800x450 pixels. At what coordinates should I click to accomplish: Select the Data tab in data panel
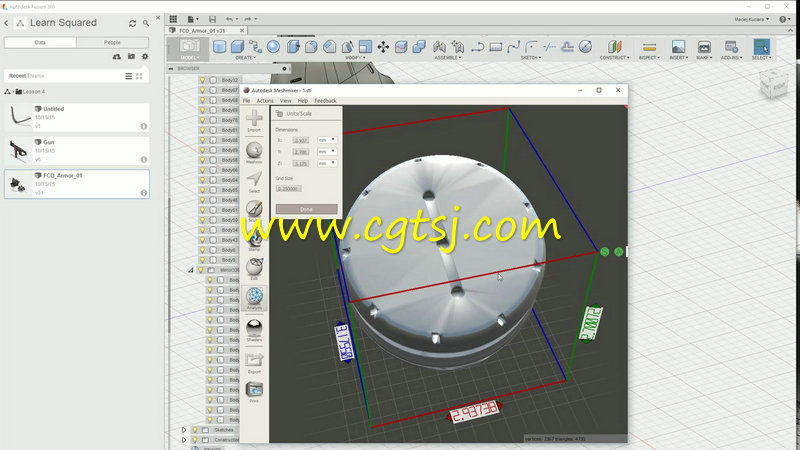coord(40,42)
